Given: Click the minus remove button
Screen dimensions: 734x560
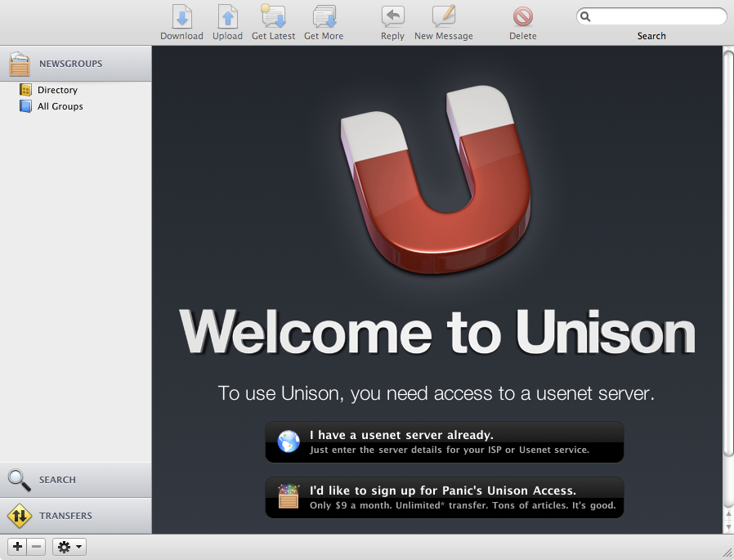Looking at the screenshot, I should point(36,547).
